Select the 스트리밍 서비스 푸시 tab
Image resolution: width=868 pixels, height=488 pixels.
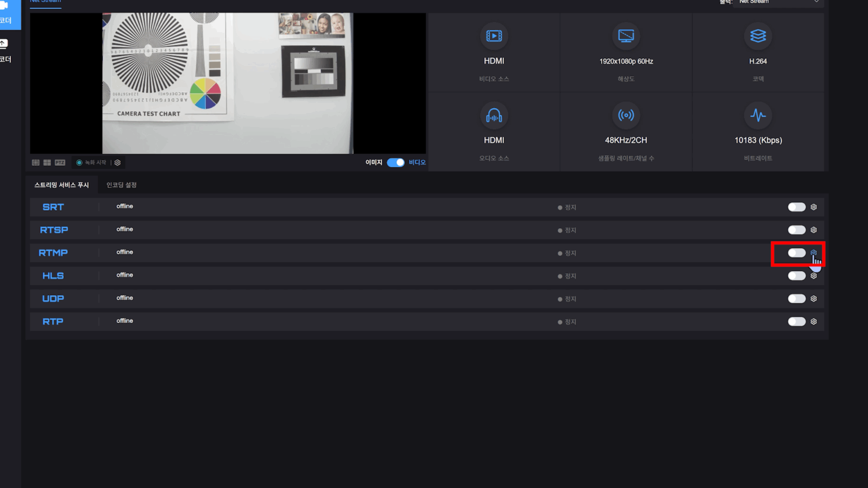click(x=62, y=185)
